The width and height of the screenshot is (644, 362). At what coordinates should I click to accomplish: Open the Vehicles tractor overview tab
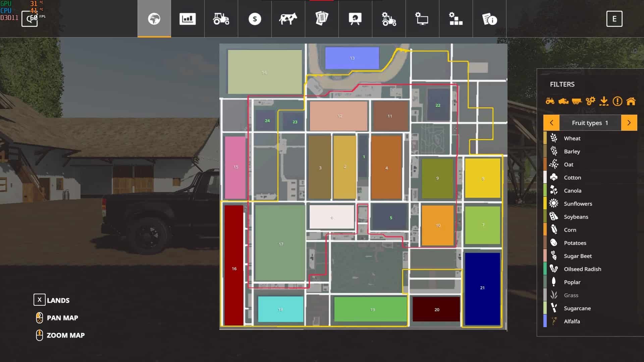point(221,19)
